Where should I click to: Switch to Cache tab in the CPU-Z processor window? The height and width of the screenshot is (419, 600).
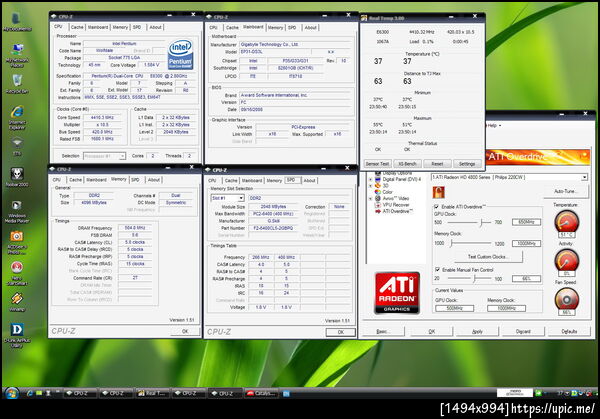point(77,27)
